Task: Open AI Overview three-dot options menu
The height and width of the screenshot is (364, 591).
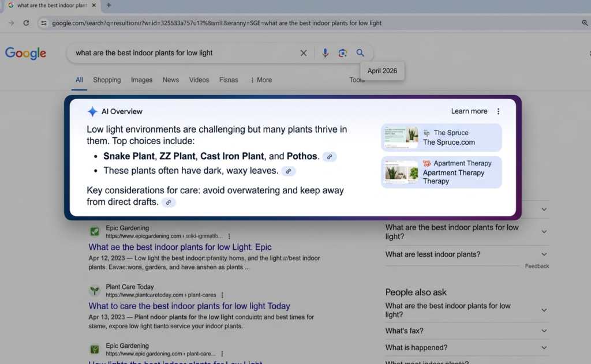Action: [x=499, y=112]
